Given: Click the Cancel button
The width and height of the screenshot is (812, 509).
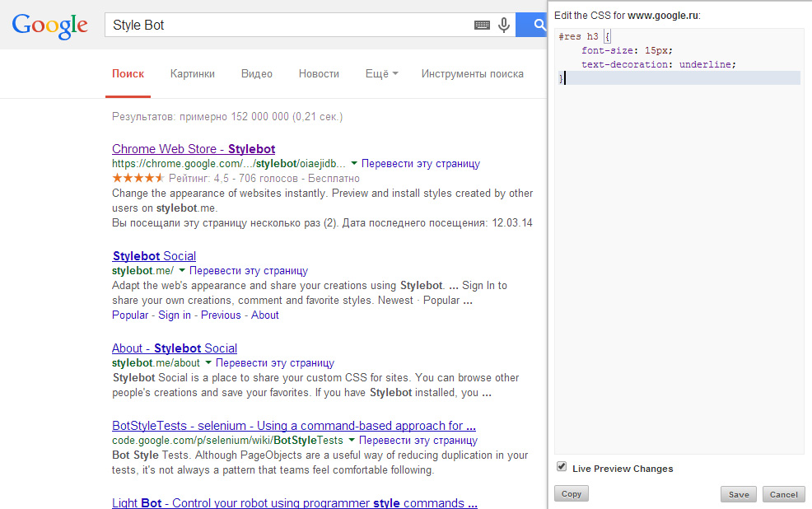Looking at the screenshot, I should point(783,494).
